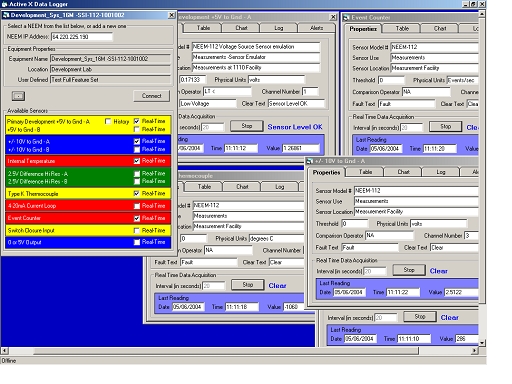Click the vertical scrollbar down arrow
512x384 pixels.
coord(482,343)
